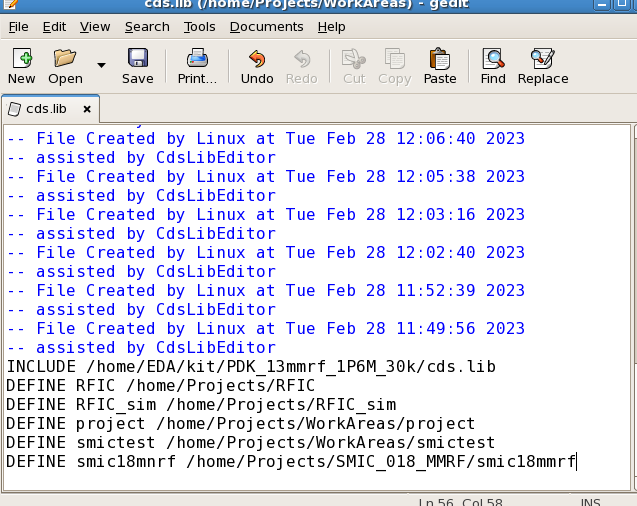Place cursor on the INCLUDE cds.lib line
The image size is (637, 506).
250,367
